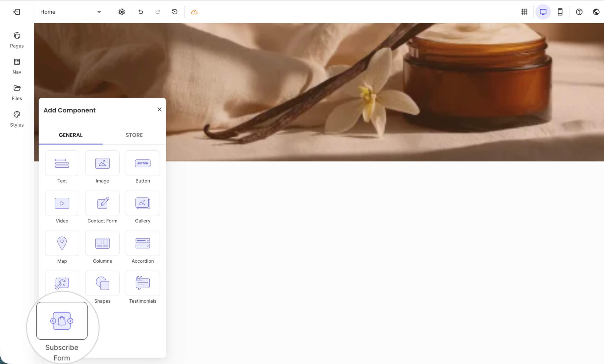
Task: Open the Nav sidebar panel
Action: [x=17, y=66]
